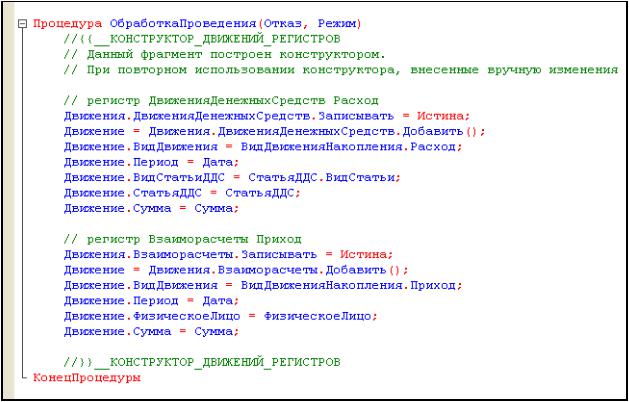Screen dimensions: 629x402
Task: Click the 'При повторном использовании конструктора' comment line
Action: pos(341,70)
